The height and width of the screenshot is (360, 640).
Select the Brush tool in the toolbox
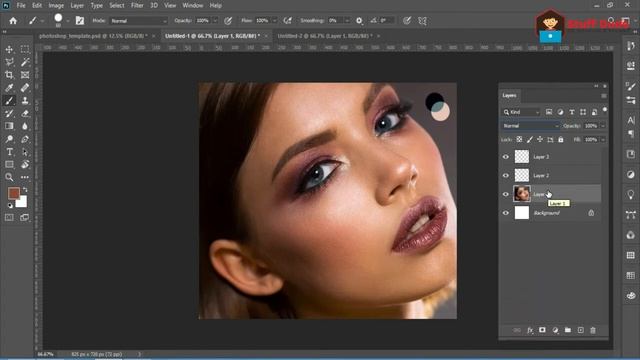(9, 100)
